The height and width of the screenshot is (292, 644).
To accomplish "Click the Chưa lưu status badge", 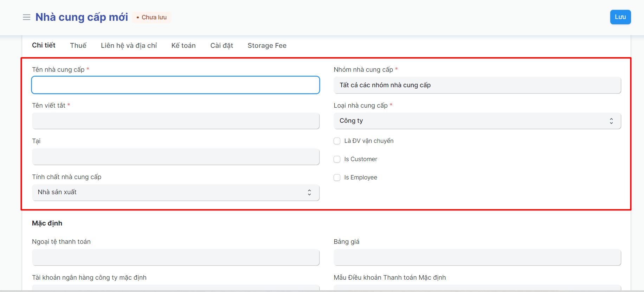I will [152, 17].
